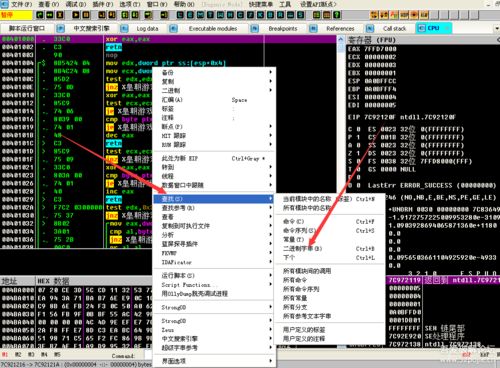500x368 pixels.
Task: Open the Log window (L) toolbar button
Action: pos(180,15)
